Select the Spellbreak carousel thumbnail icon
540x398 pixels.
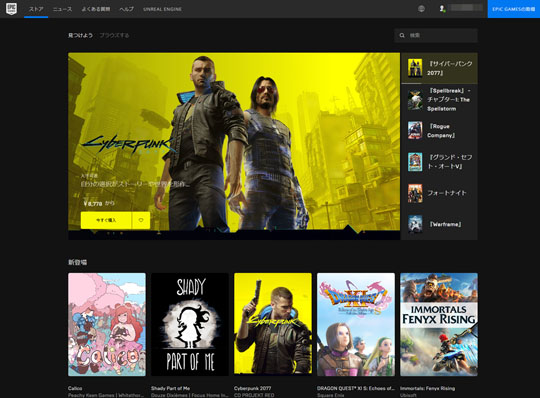[415, 100]
